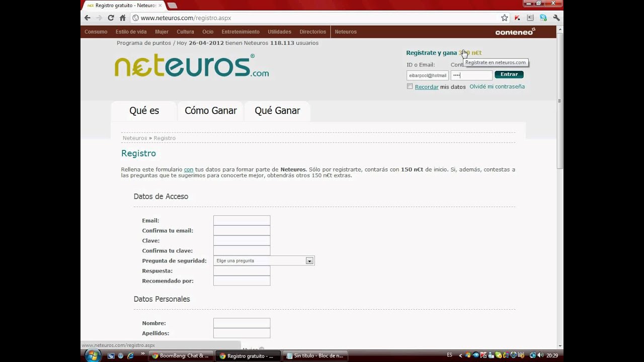Open the browser home page icon

(123, 18)
